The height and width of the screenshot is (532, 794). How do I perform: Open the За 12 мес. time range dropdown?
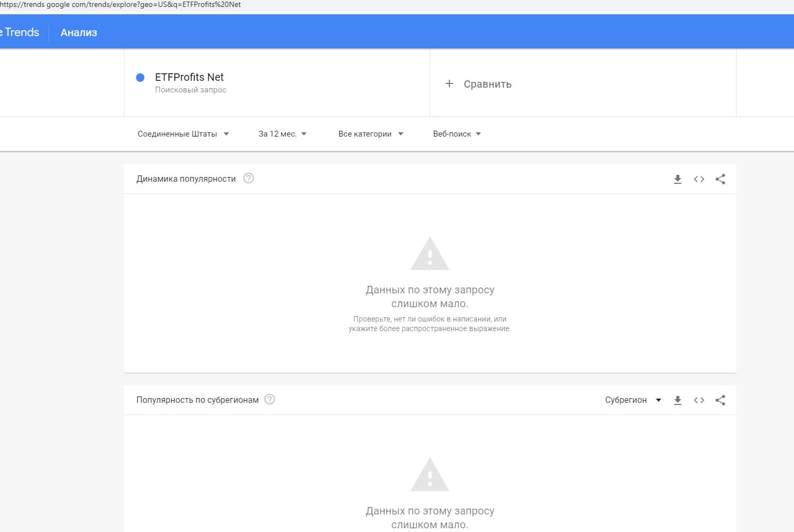point(282,134)
